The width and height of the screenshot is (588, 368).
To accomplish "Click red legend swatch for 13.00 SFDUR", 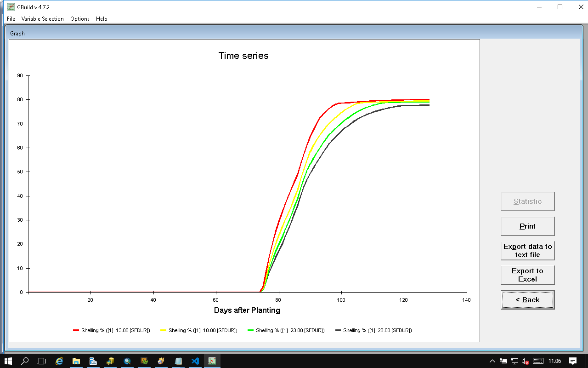I will pyautogui.click(x=76, y=330).
